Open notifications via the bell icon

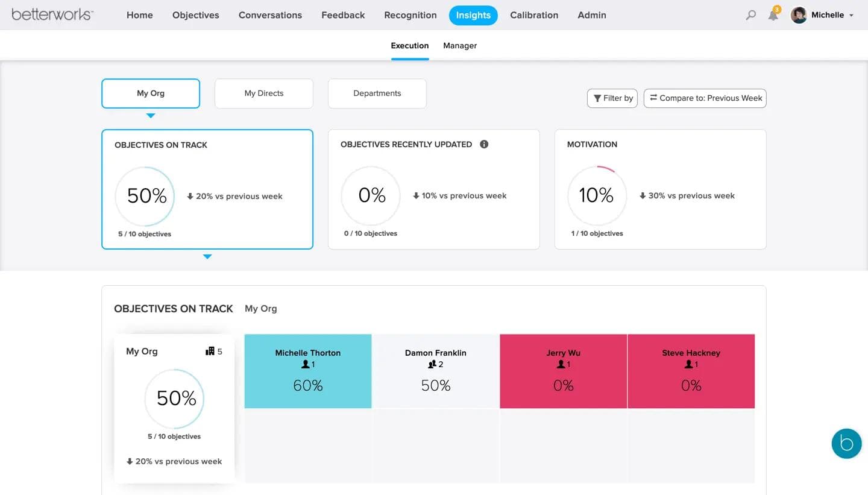tap(772, 15)
